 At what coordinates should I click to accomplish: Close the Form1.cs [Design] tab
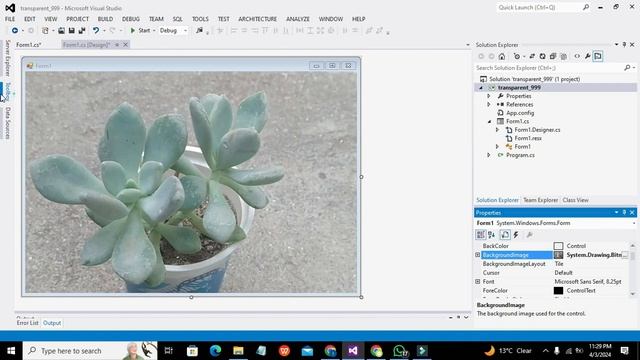point(126,44)
